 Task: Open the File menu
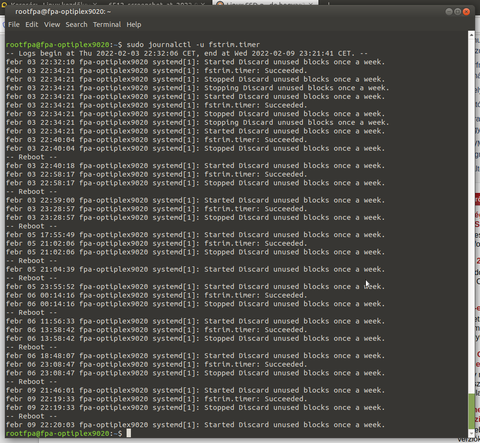pos(14,24)
